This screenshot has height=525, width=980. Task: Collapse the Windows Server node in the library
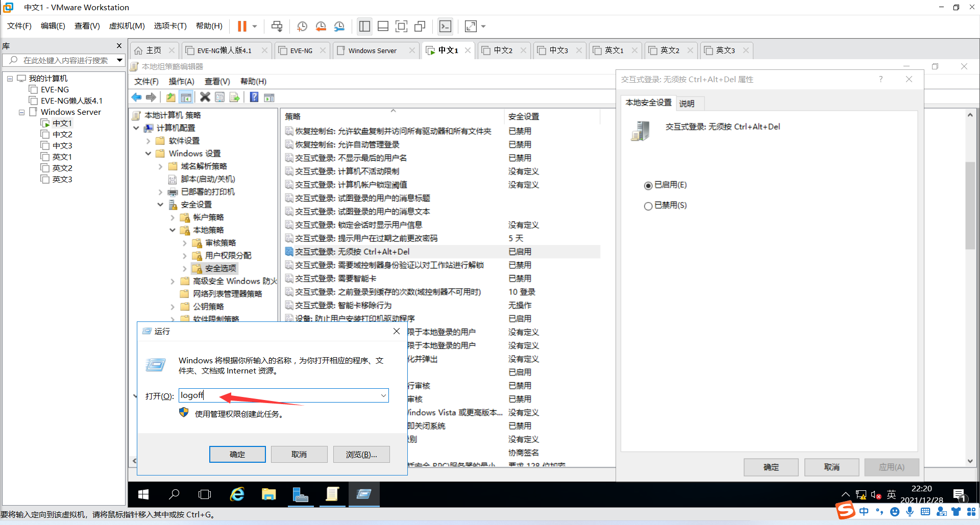[21, 112]
